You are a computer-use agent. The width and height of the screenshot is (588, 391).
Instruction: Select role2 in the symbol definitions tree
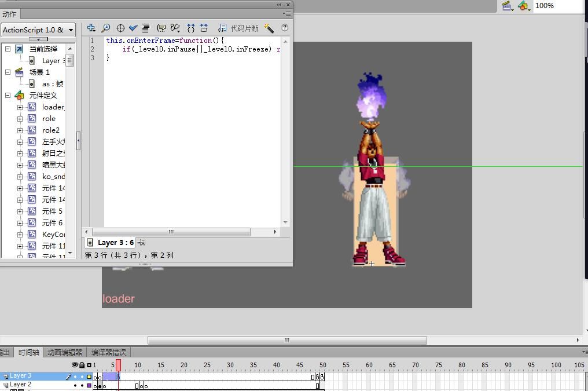51,130
